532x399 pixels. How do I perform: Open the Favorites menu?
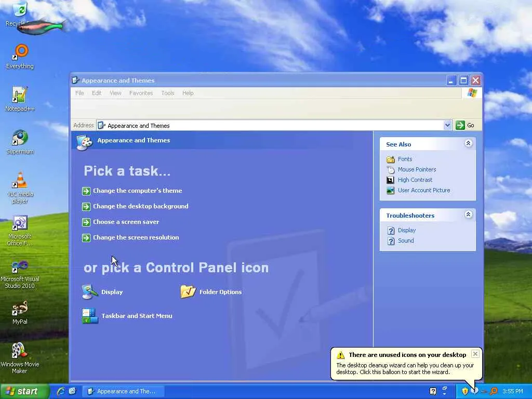[141, 93]
